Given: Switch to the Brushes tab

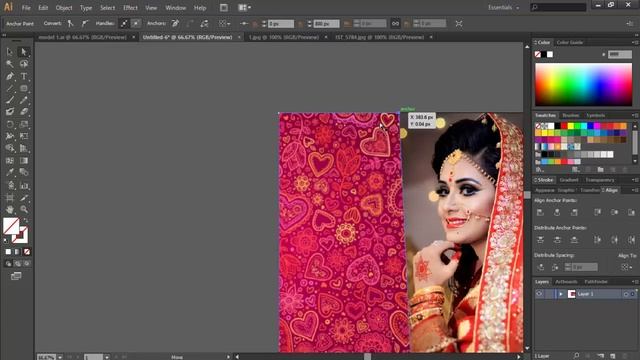Looking at the screenshot, I should click(570, 116).
